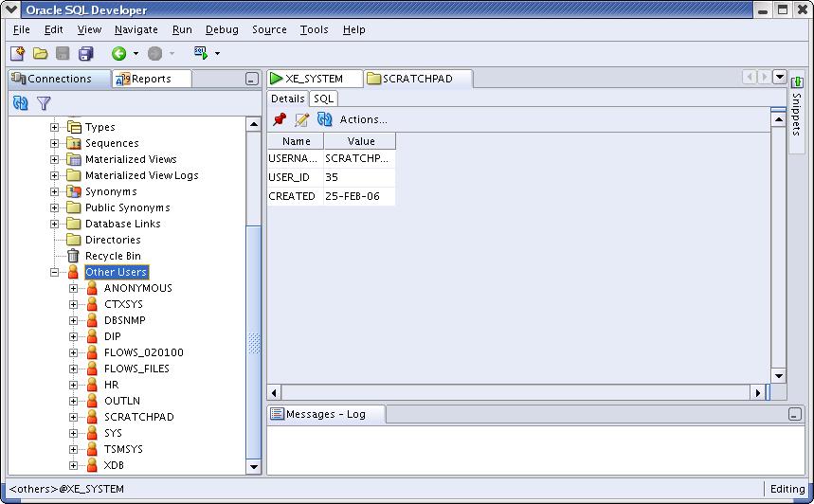Select the CTXSYS user
This screenshot has height=504, width=814.
pos(123,304)
